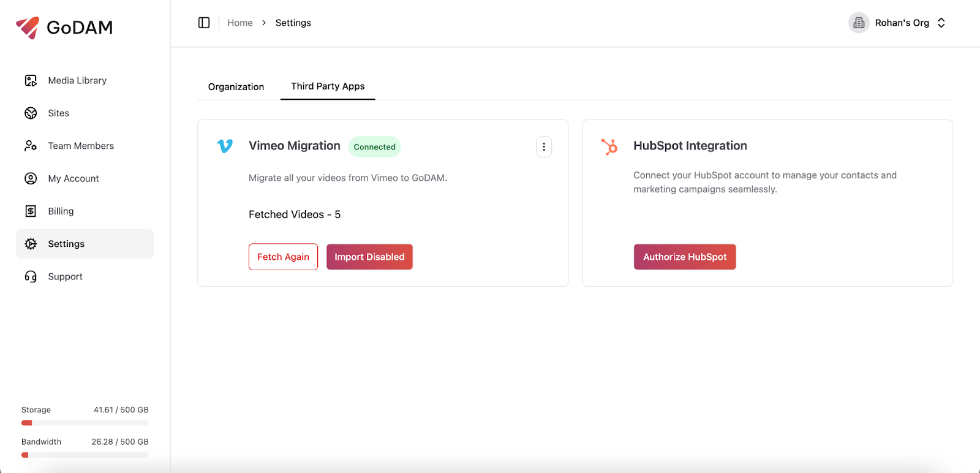Select the Third Party Apps tab
980x473 pixels.
point(328,86)
